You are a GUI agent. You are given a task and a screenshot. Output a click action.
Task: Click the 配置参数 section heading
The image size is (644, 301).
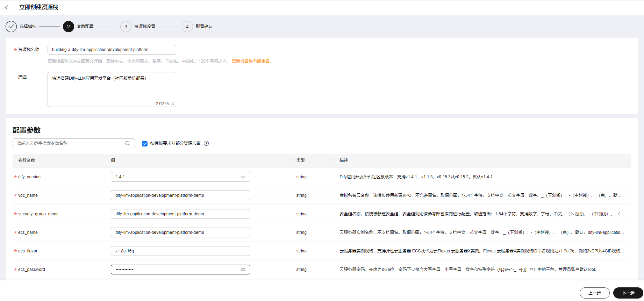27,130
